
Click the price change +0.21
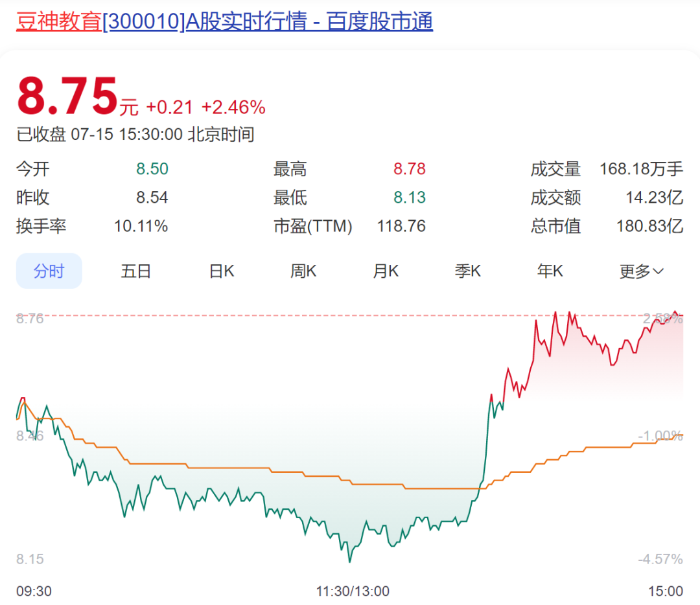coord(169,107)
